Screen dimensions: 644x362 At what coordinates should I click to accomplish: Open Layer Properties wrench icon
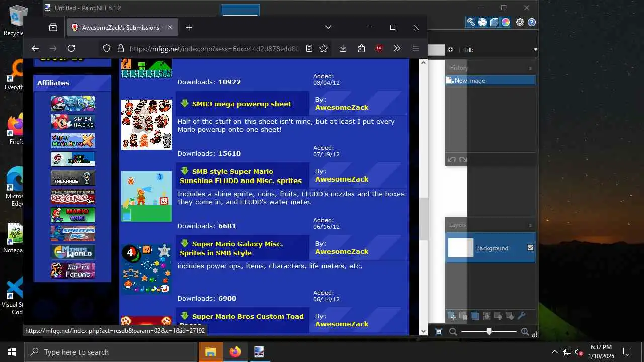tap(521, 316)
